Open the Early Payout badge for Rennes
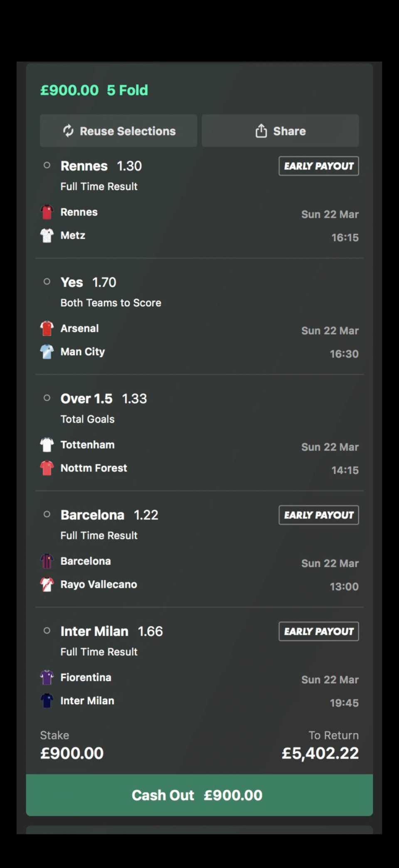Viewport: 399px width, 868px height. click(319, 166)
